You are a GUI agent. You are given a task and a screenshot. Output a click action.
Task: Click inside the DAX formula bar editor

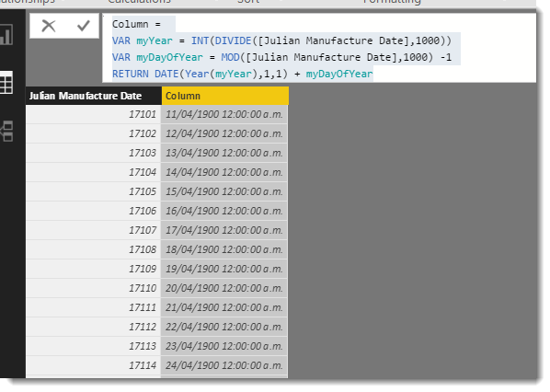[319, 49]
